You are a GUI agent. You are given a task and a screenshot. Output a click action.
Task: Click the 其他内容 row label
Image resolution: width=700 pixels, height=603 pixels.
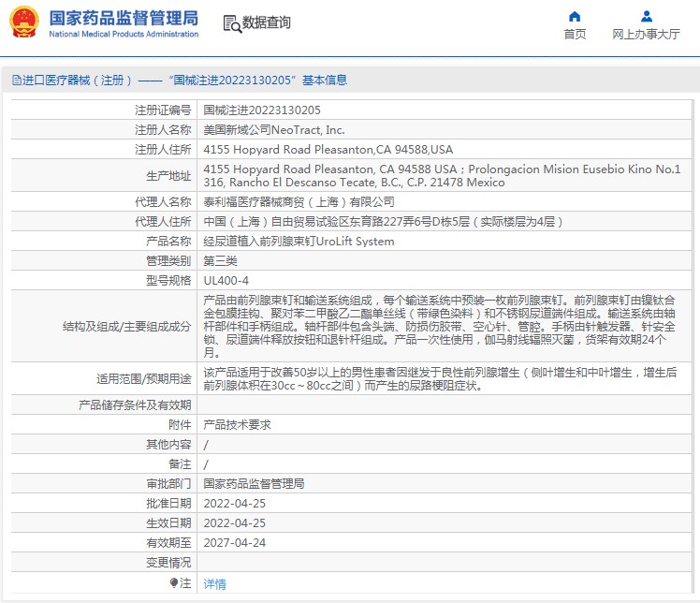(168, 445)
